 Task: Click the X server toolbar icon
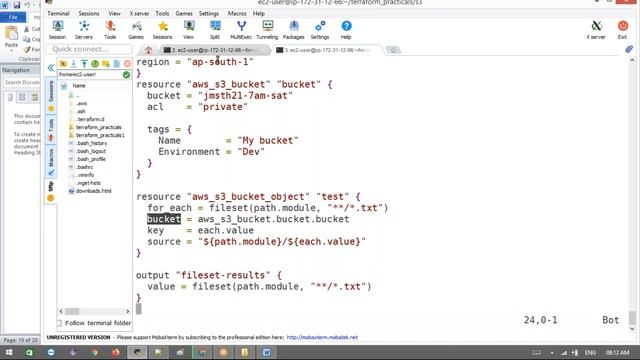[x=596, y=30]
